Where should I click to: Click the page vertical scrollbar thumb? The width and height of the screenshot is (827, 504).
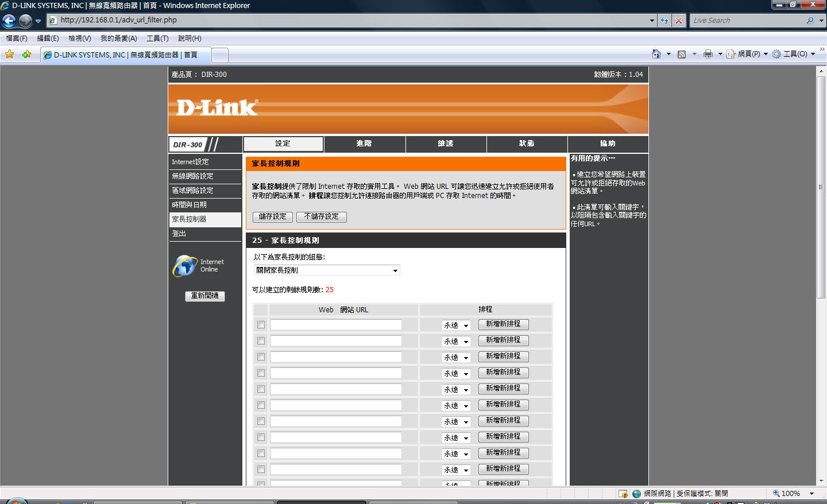821,187
